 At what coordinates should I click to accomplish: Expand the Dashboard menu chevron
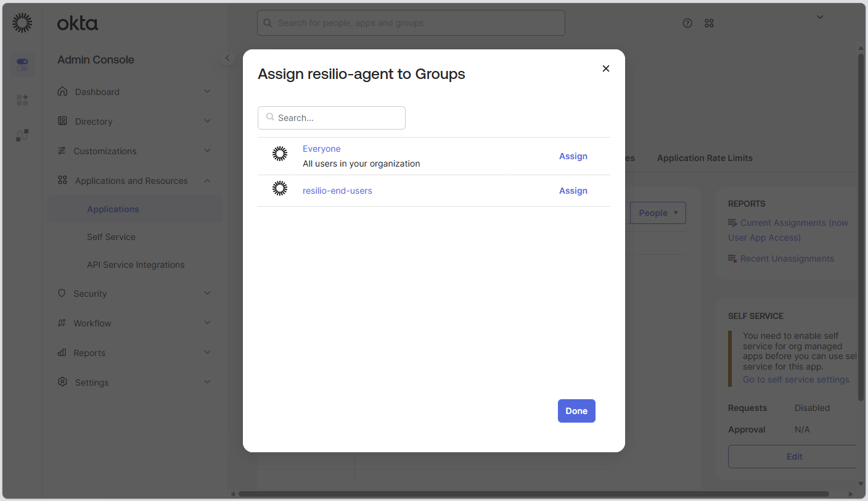(x=207, y=91)
